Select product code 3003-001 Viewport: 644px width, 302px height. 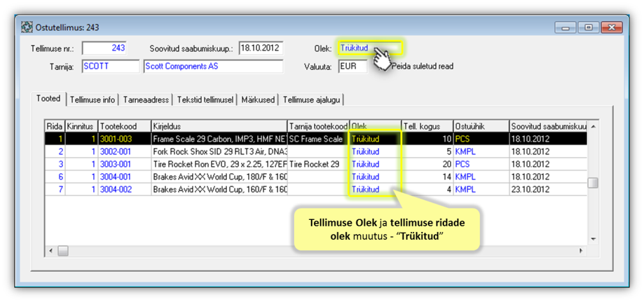124,164
